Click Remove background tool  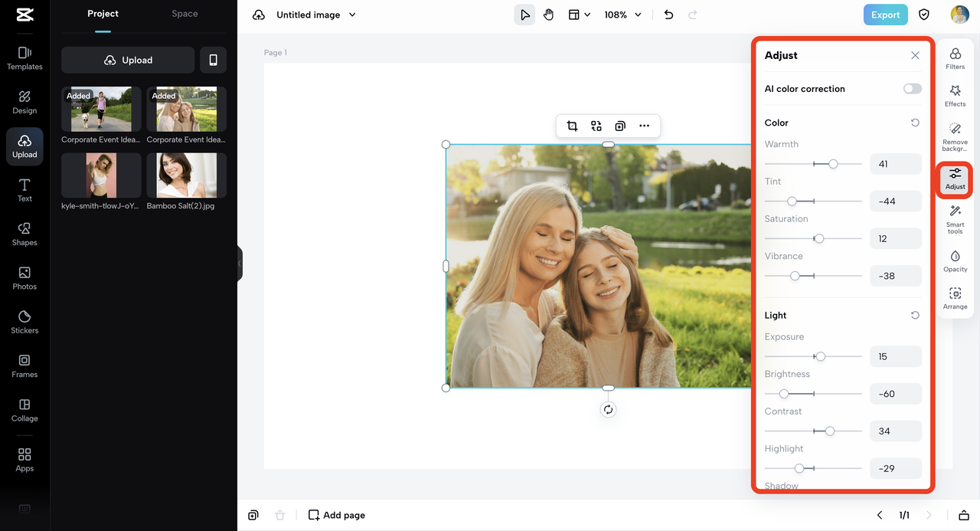(x=955, y=137)
